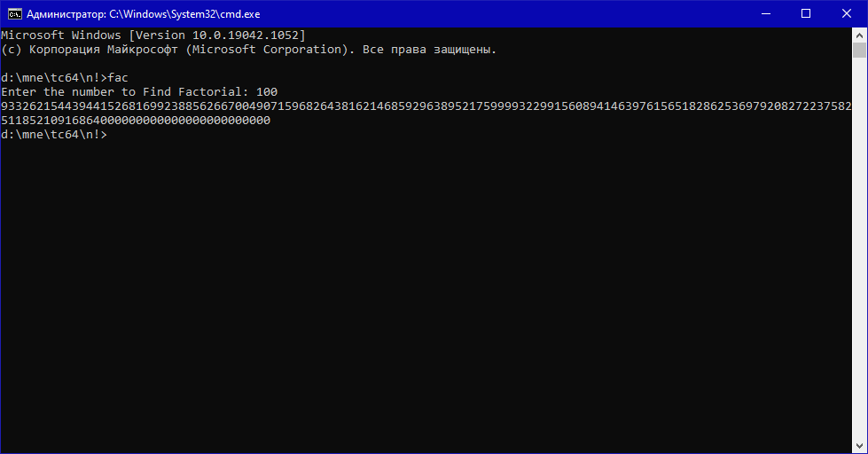
Task: Click the Microsoft Windows version line
Action: (153, 35)
